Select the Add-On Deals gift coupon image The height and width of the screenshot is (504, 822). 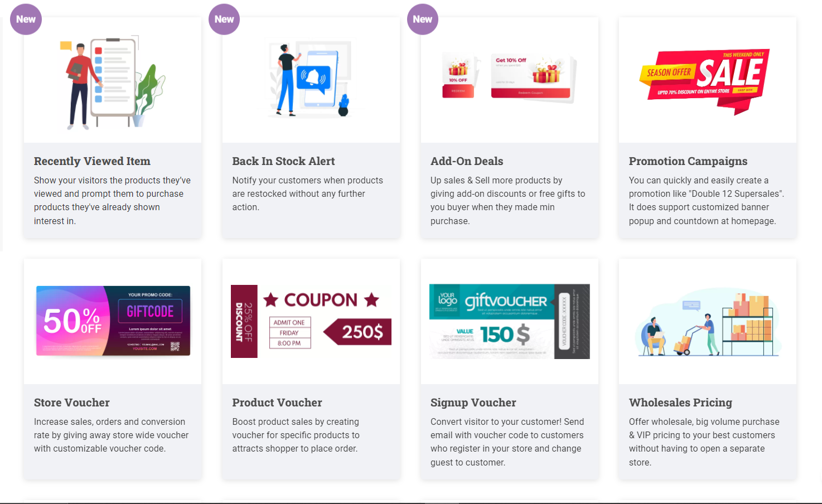pos(509,77)
